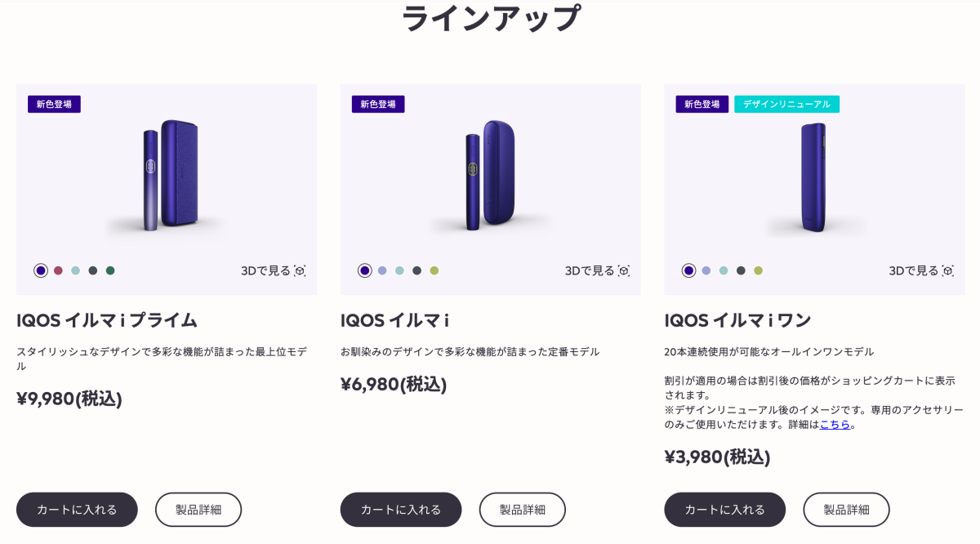Select green color swatch on イルマ i プライム
This screenshot has width=980, height=544.
109,270
